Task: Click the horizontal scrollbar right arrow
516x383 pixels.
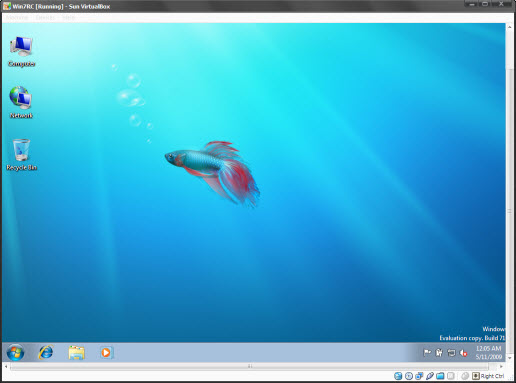Action: click(x=501, y=366)
